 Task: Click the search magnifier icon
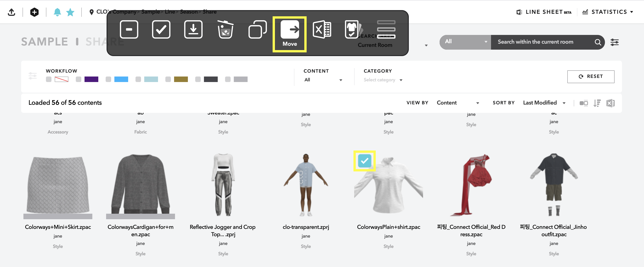[x=598, y=42]
